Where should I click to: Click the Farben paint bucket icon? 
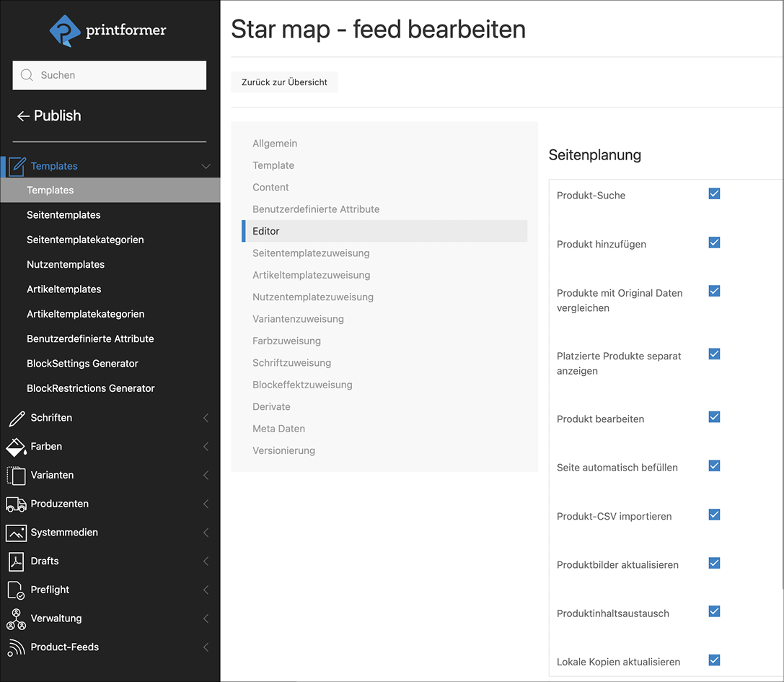tap(16, 447)
